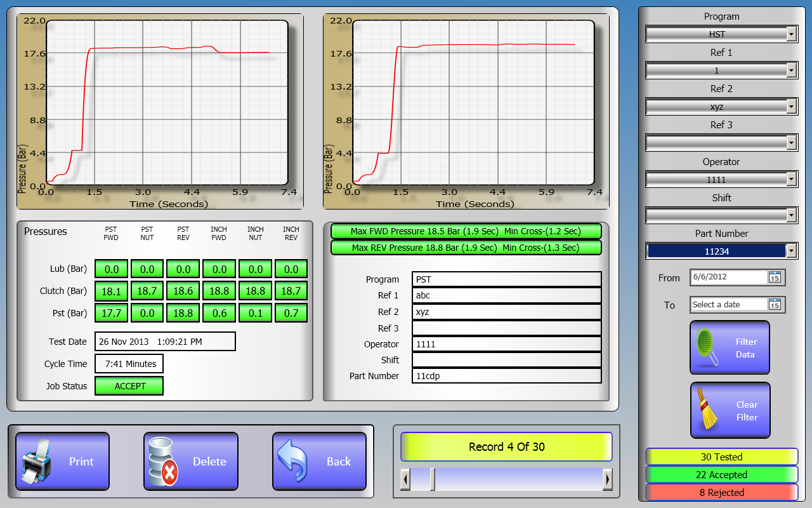Viewport: 812px width, 508px height.
Task: Click the 8 Rejected summary bar
Action: [x=721, y=492]
